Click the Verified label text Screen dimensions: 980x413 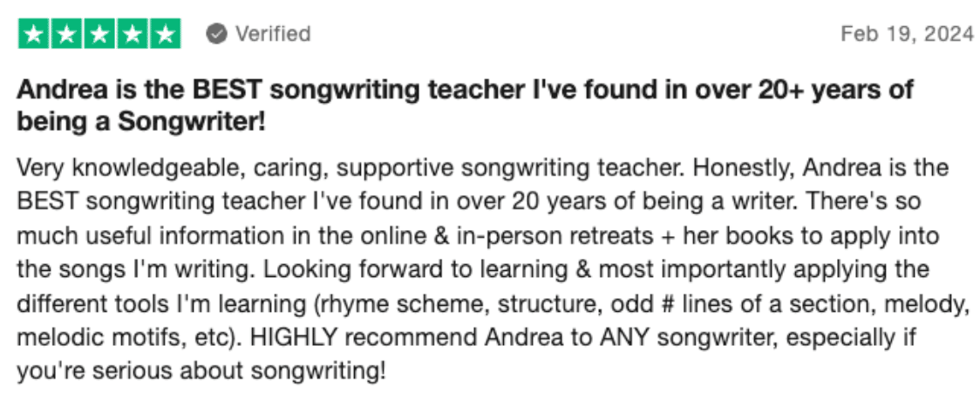tap(272, 34)
